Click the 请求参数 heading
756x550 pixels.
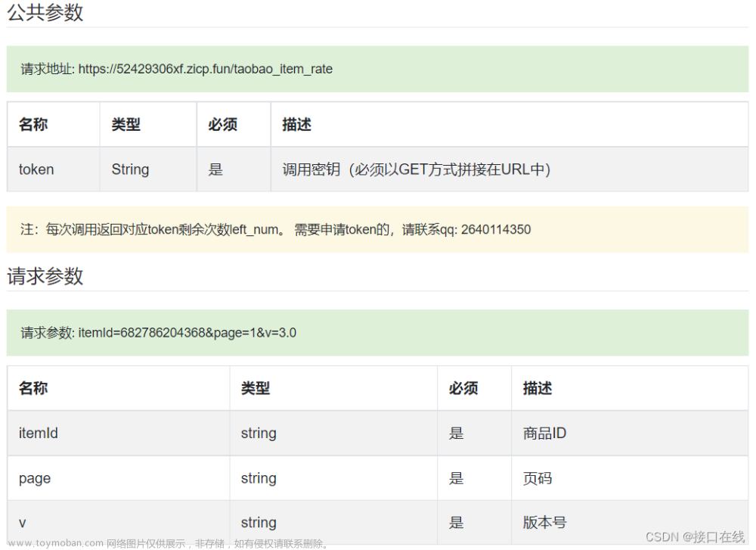pos(45,276)
